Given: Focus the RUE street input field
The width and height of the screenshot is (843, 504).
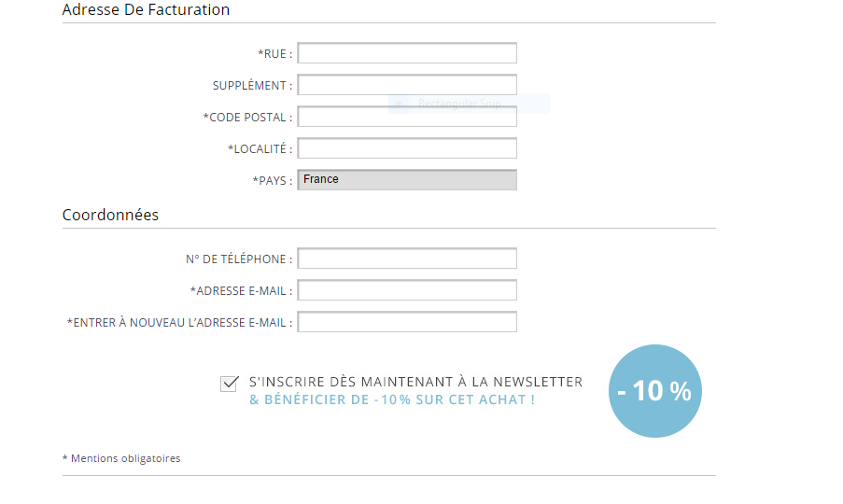Looking at the screenshot, I should tap(407, 53).
